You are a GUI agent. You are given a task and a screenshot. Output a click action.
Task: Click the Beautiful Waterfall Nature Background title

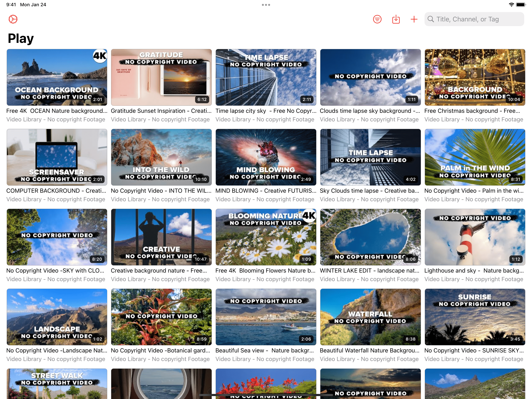[370, 350]
